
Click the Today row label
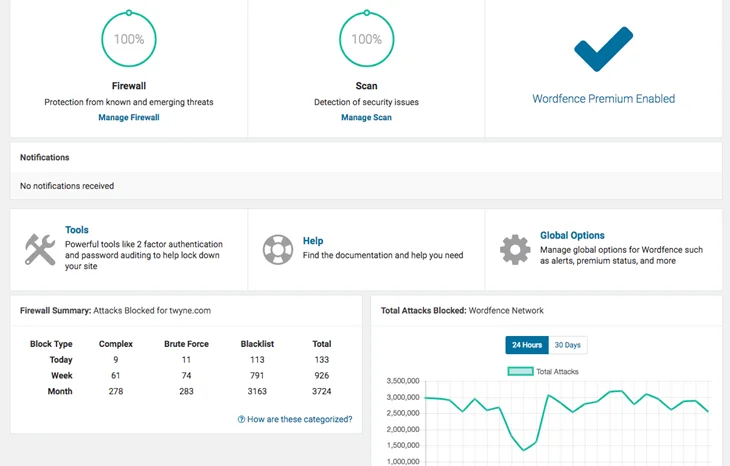point(61,359)
